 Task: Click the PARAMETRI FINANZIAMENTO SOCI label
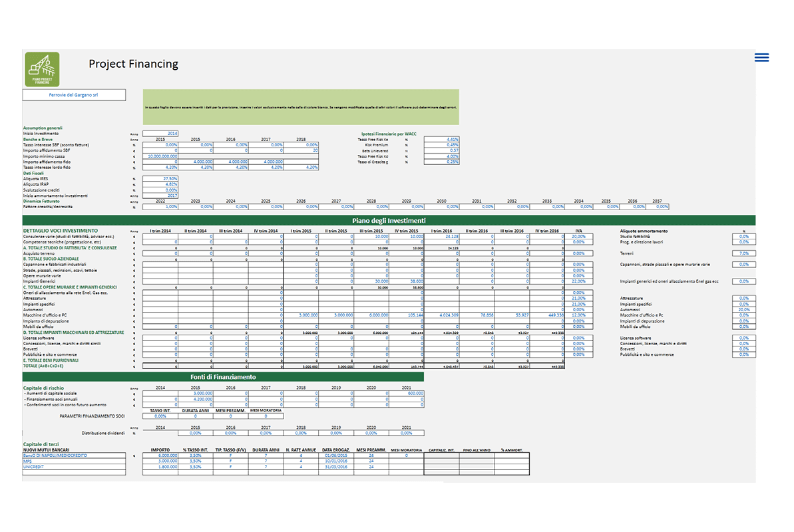point(92,416)
